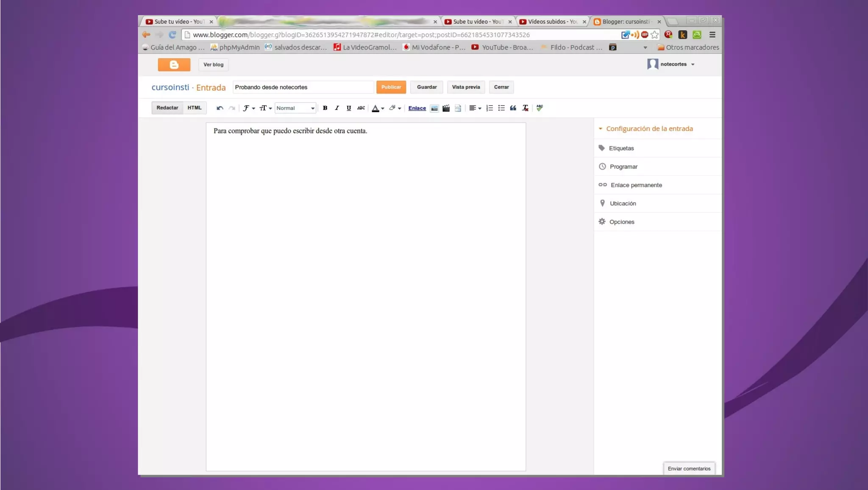
Task: Click the Vista previa button
Action: point(466,87)
